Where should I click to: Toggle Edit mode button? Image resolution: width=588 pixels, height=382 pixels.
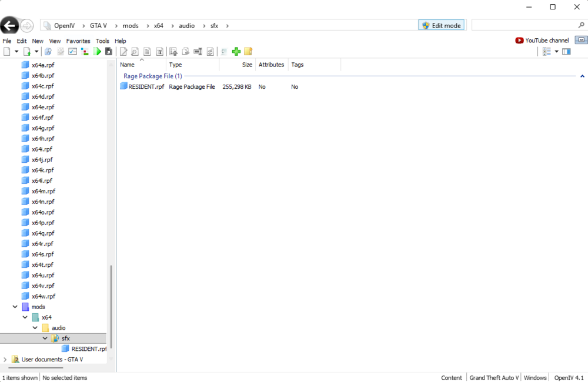tap(442, 25)
